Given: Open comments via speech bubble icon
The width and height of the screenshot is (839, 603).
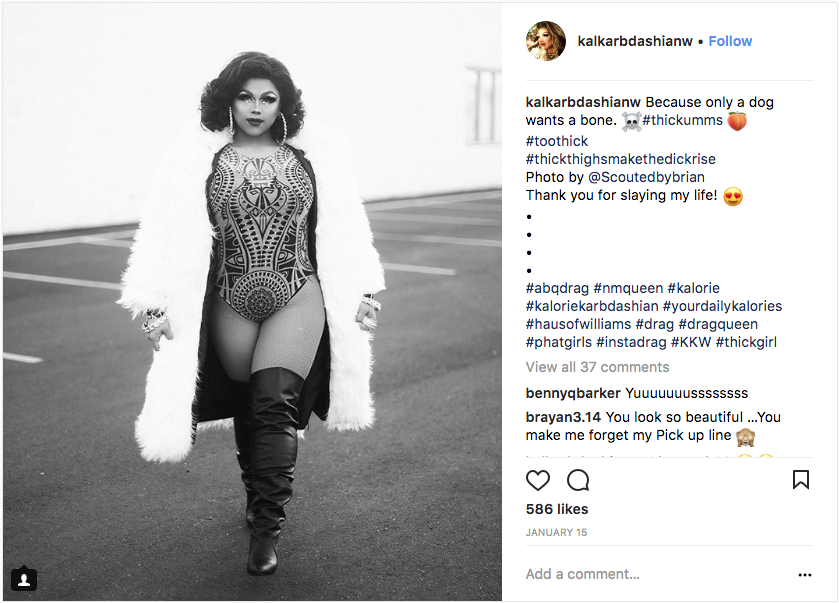Looking at the screenshot, I should click(x=578, y=480).
